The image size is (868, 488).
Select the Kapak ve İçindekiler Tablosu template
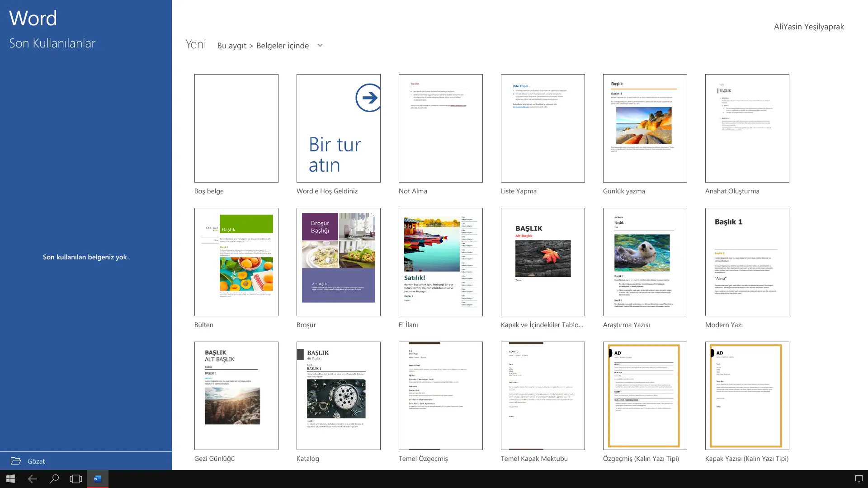point(543,262)
